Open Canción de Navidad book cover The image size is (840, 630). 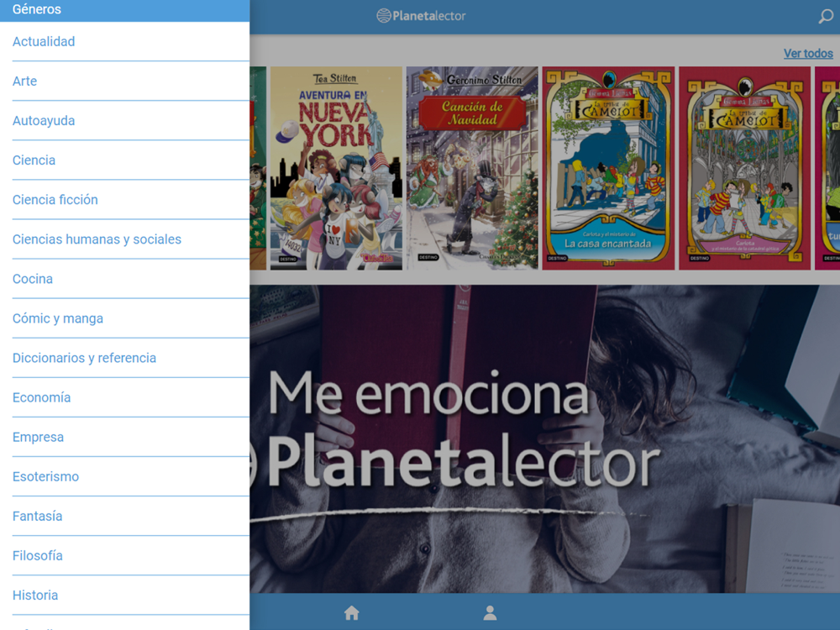coord(472,168)
